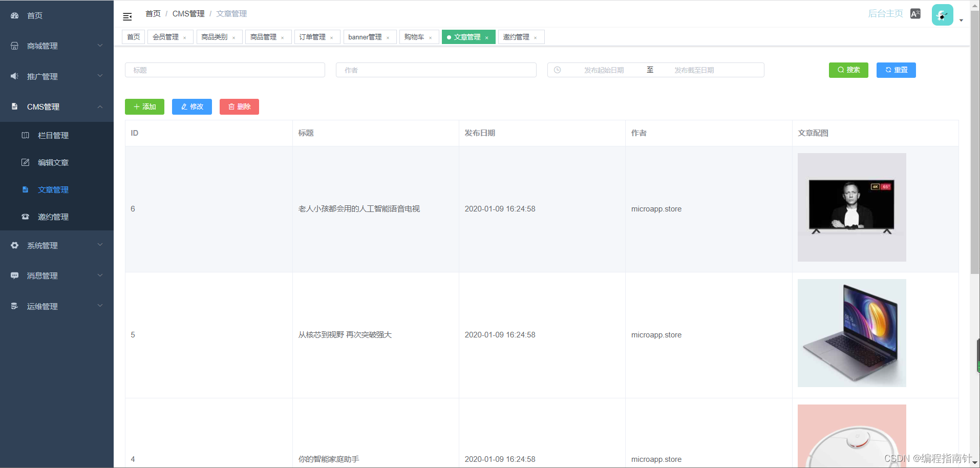Image resolution: width=980 pixels, height=468 pixels.
Task: Click the 首页 dashboard icon in sidebar
Action: coord(15,15)
